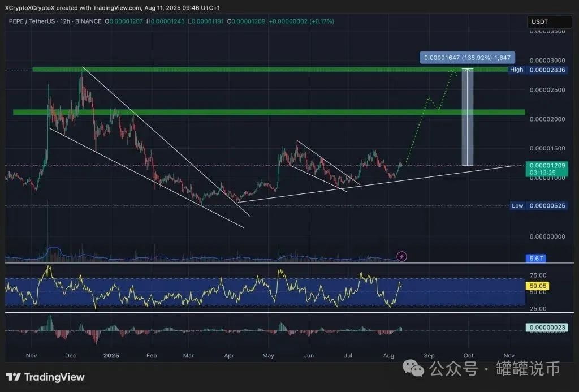Click the MACD value 0.00000023 label
This screenshot has height=392, width=579.
coord(547,328)
